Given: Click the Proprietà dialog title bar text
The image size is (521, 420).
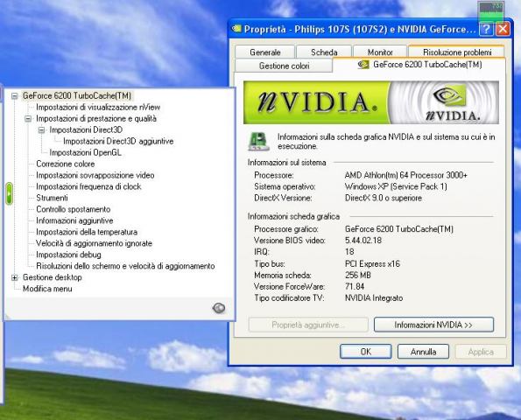Looking at the screenshot, I should (x=360, y=29).
